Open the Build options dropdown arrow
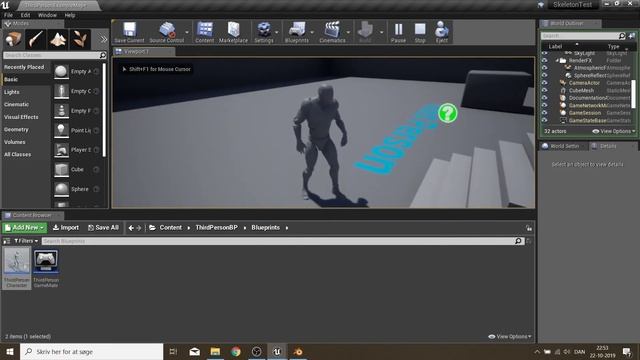The image size is (640, 360). pos(382,32)
